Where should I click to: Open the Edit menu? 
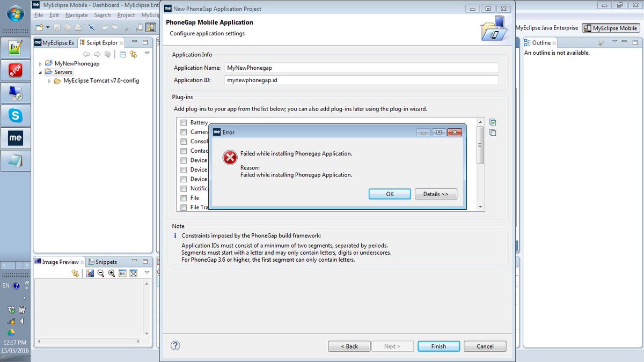54,15
